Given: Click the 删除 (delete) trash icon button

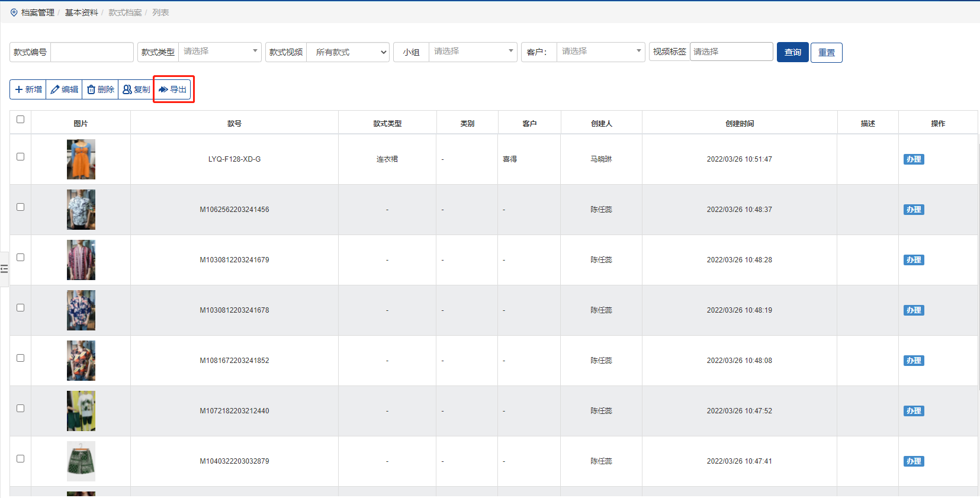Looking at the screenshot, I should [100, 89].
